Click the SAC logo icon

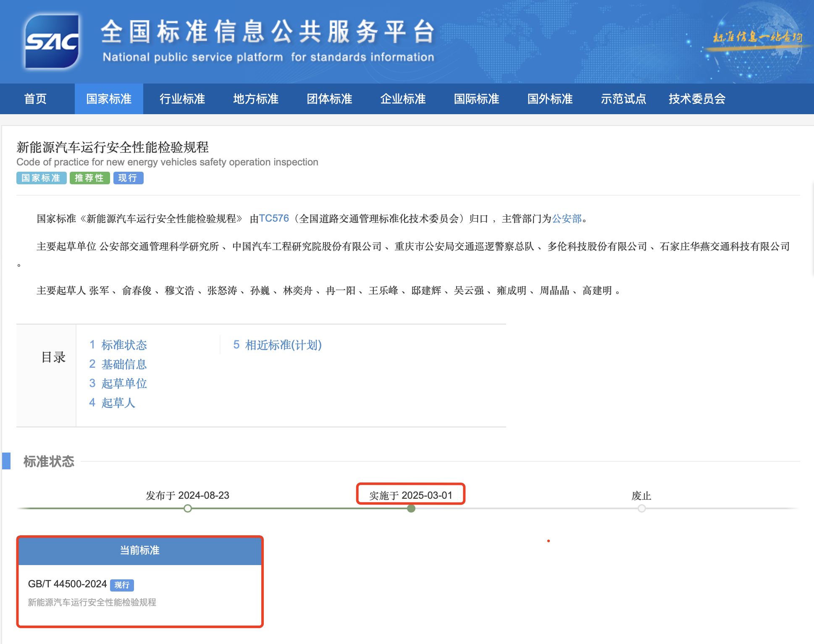(52, 42)
